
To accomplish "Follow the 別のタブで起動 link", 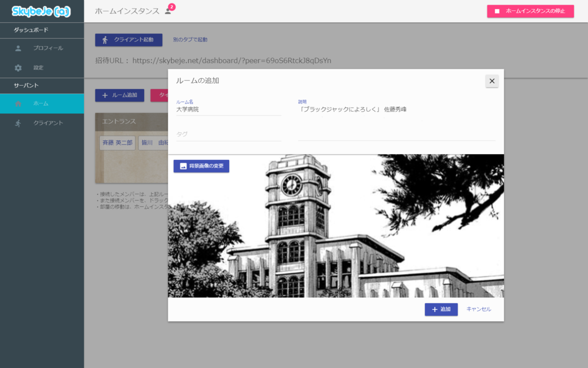I will pos(190,40).
